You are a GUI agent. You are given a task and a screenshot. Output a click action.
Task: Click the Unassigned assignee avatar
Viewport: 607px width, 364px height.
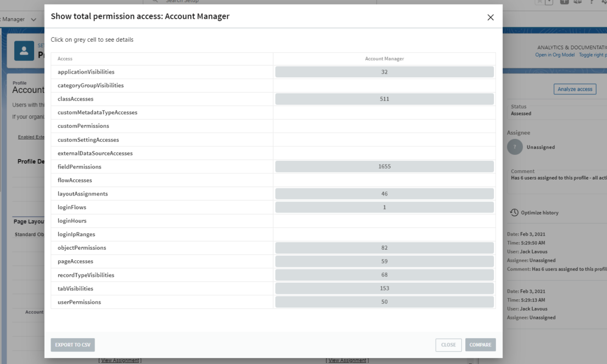coord(515,147)
